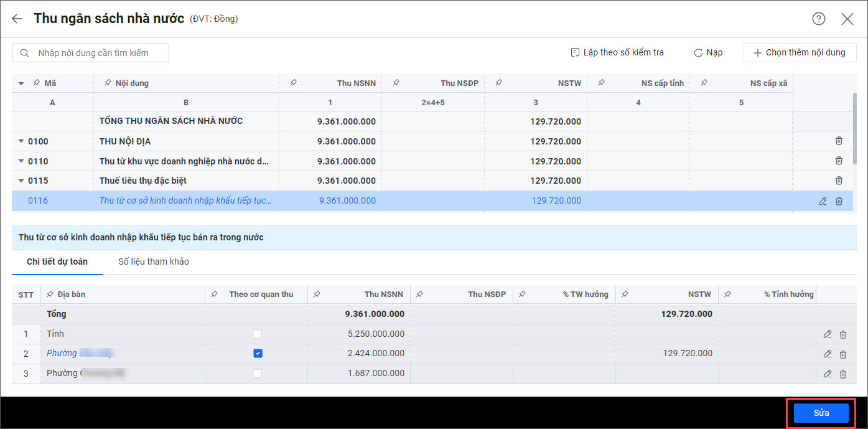Open the help question mark icon
This screenshot has width=868, height=429.
pos(819,19)
